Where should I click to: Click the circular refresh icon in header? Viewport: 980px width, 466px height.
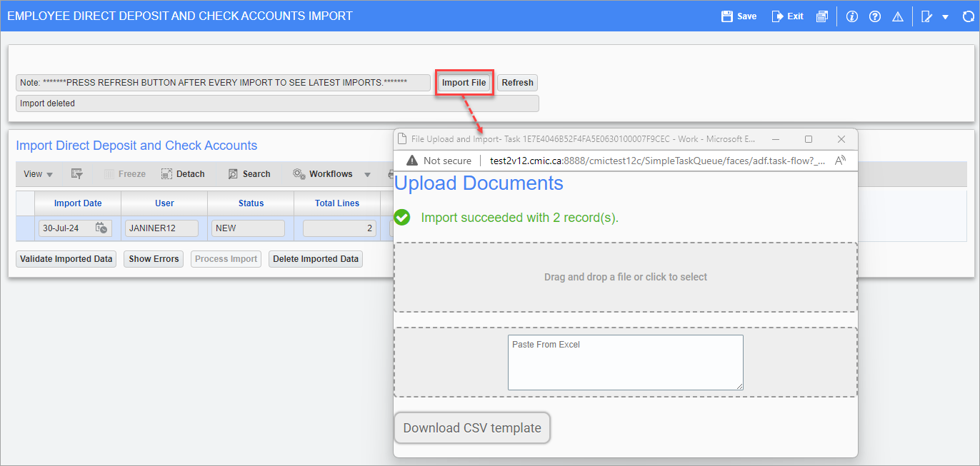pyautogui.click(x=968, y=16)
